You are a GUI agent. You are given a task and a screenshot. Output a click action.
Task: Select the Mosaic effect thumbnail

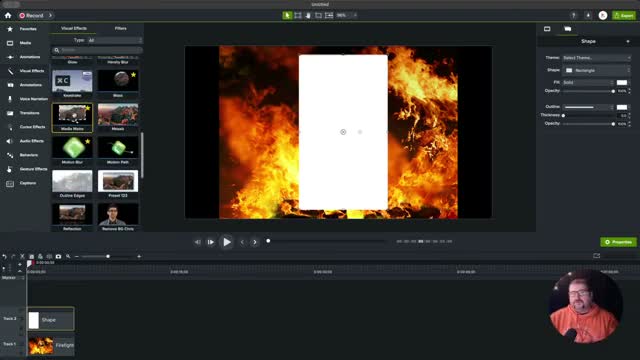click(118, 118)
